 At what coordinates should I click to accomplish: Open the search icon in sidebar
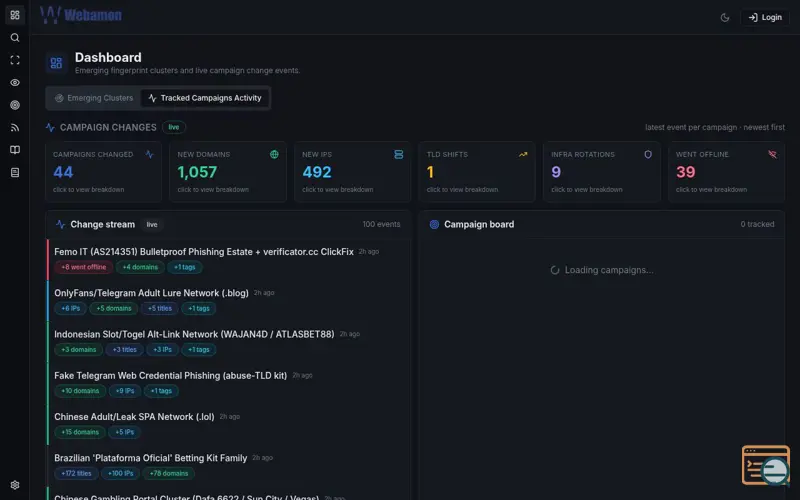click(15, 38)
